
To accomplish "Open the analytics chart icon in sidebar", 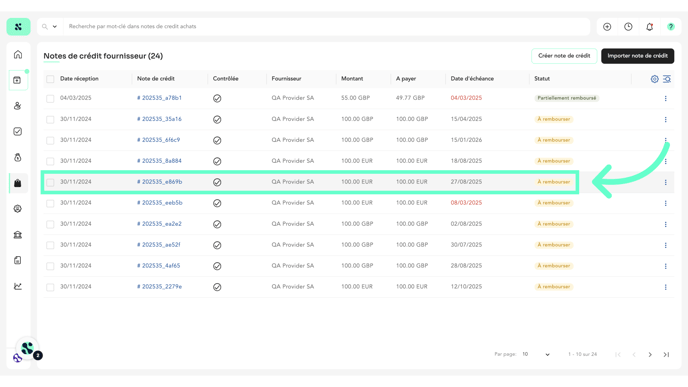I will click(x=18, y=286).
